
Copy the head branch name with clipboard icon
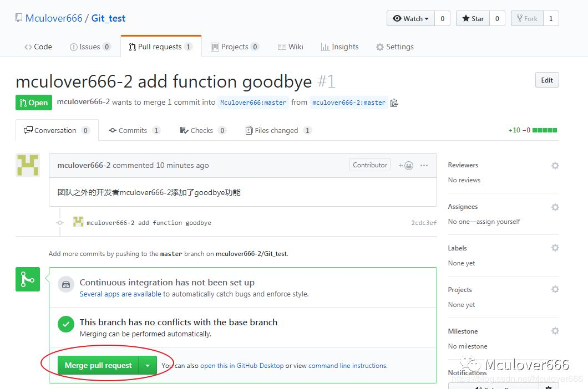[x=394, y=103]
